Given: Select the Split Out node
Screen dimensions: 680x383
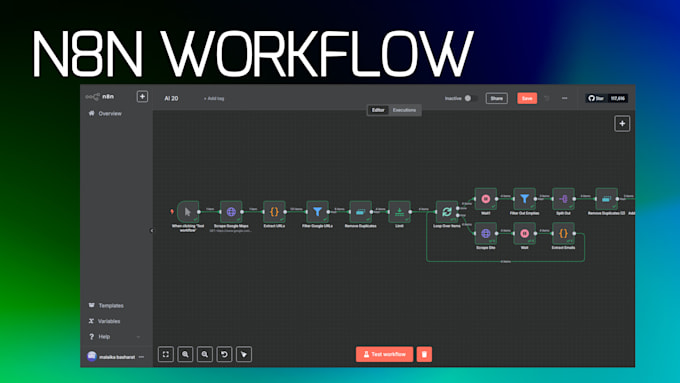Looking at the screenshot, I should pos(563,199).
